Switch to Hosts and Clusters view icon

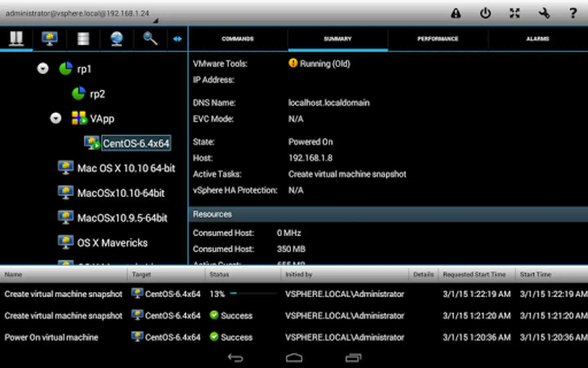(x=16, y=38)
